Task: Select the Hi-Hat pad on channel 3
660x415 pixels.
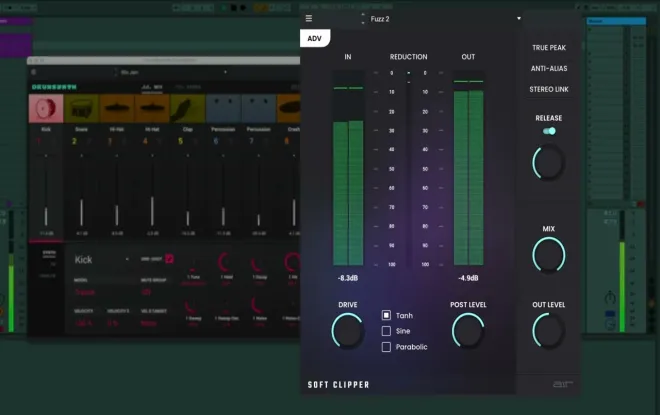Action: pyautogui.click(x=117, y=109)
